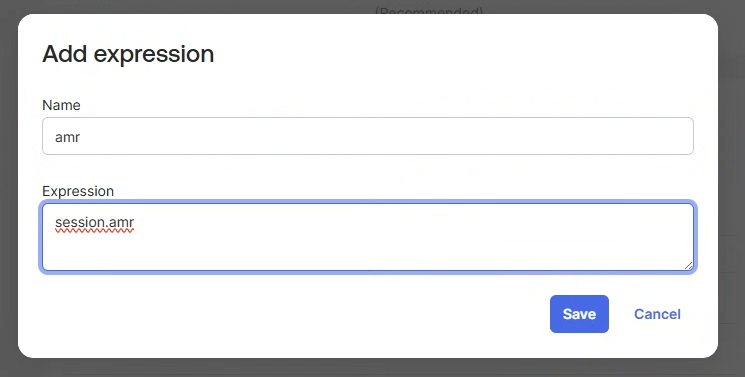Cancel the Add expression dialog
The image size is (745, 377).
coord(657,314)
